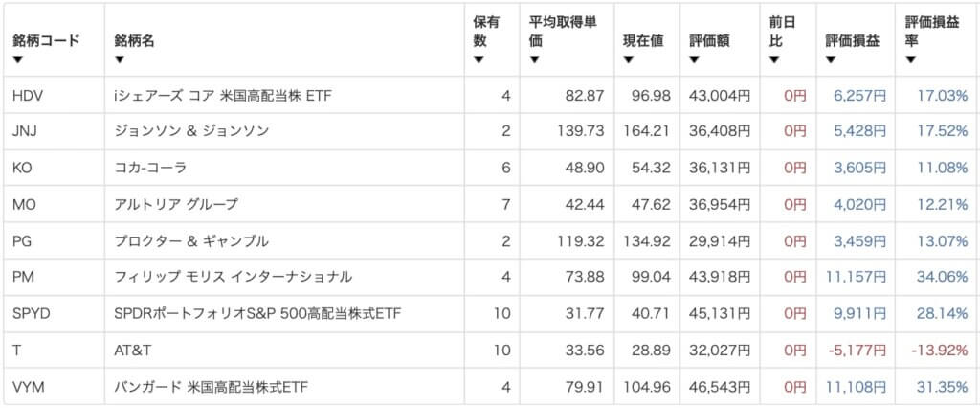Sort by 前日比 column arrow

[773, 59]
